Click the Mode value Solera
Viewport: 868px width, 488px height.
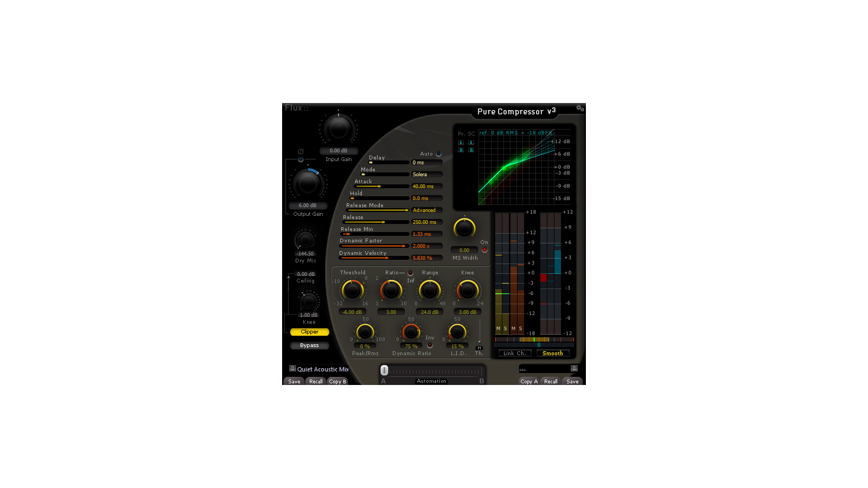tap(427, 175)
